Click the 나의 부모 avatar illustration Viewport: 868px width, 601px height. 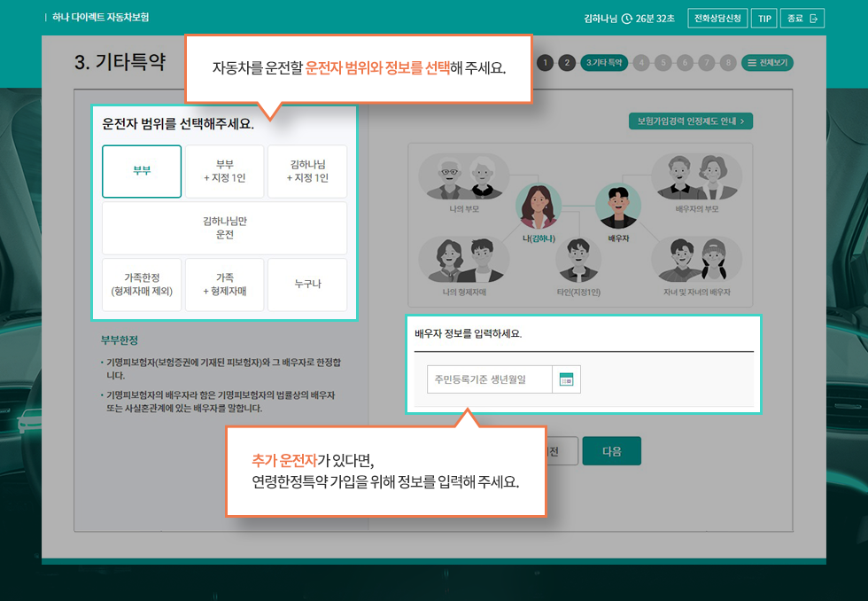pos(463,179)
